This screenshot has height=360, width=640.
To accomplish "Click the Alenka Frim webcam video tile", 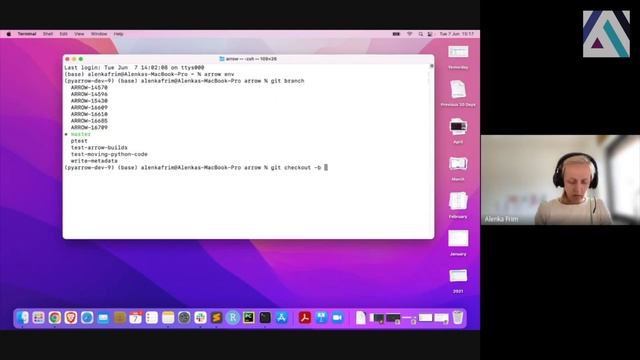I will (560, 180).
